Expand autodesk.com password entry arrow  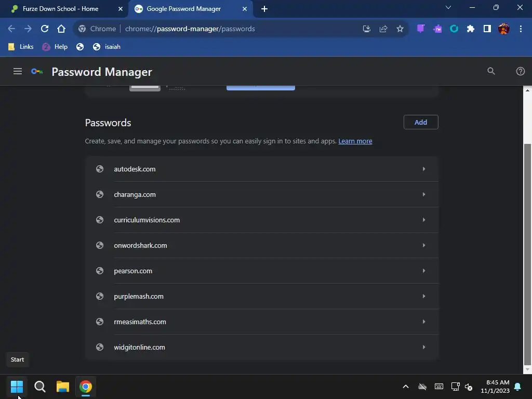[x=424, y=169]
